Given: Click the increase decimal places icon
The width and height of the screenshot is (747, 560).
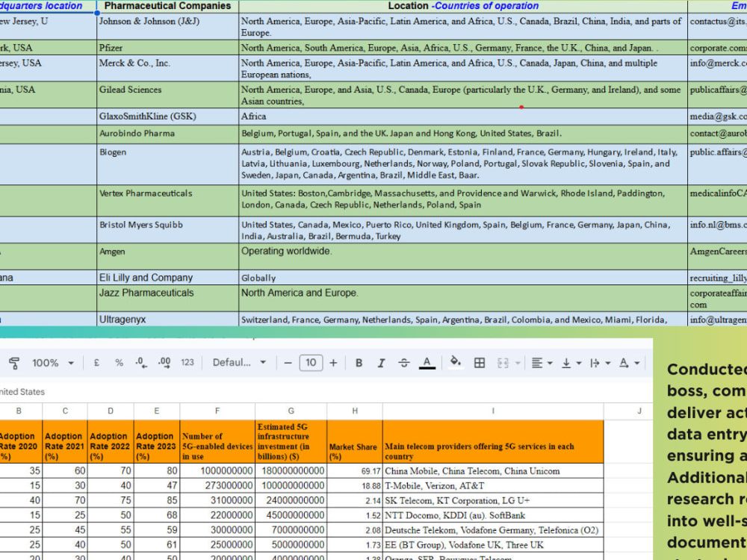Looking at the screenshot, I should coord(164,363).
